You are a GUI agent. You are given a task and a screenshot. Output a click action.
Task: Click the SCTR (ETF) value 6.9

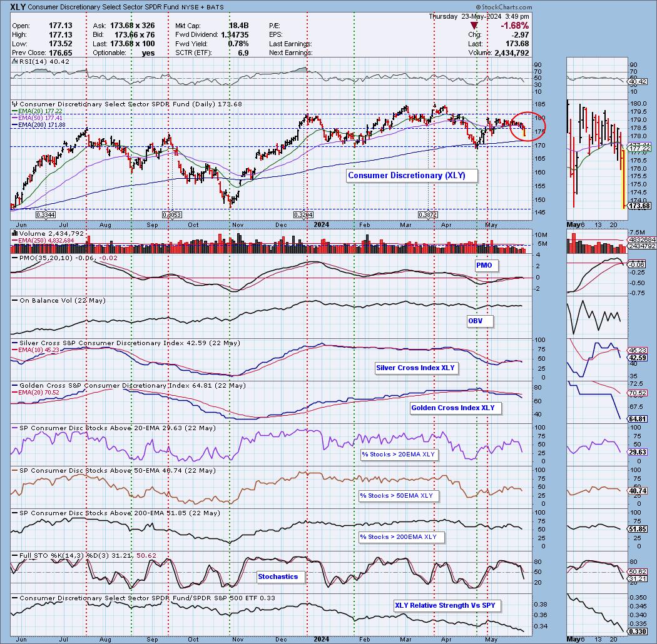pos(243,53)
